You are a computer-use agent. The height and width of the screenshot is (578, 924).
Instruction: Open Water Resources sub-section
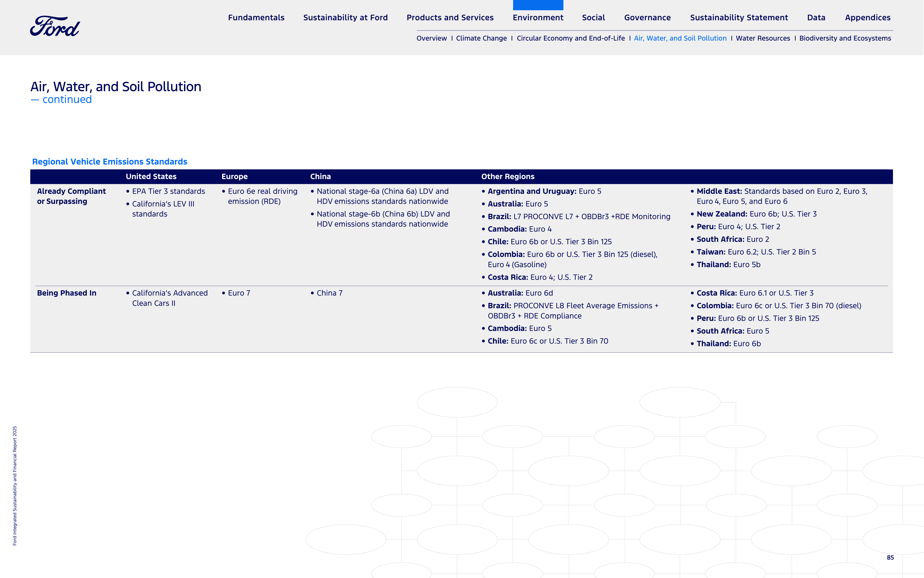click(x=763, y=38)
